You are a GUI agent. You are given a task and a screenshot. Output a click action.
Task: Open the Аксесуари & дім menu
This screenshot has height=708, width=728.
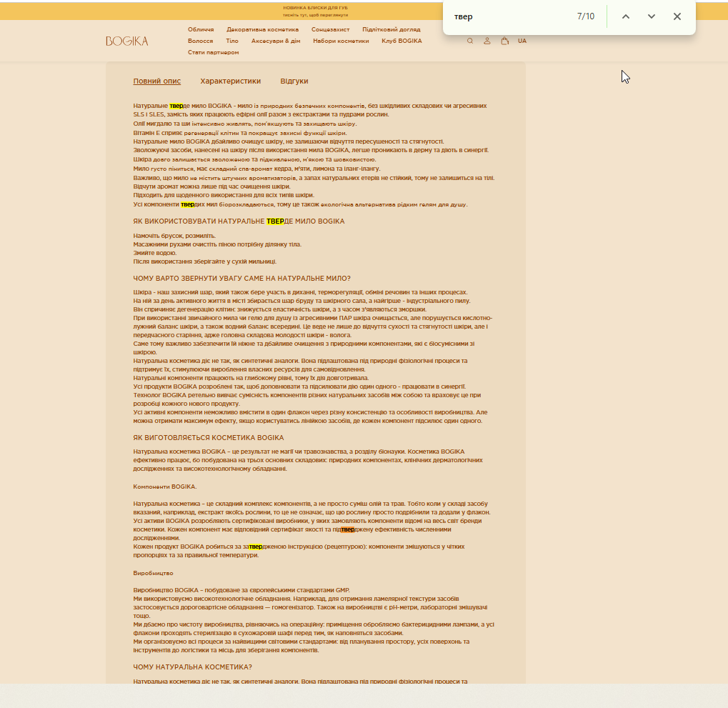276,41
